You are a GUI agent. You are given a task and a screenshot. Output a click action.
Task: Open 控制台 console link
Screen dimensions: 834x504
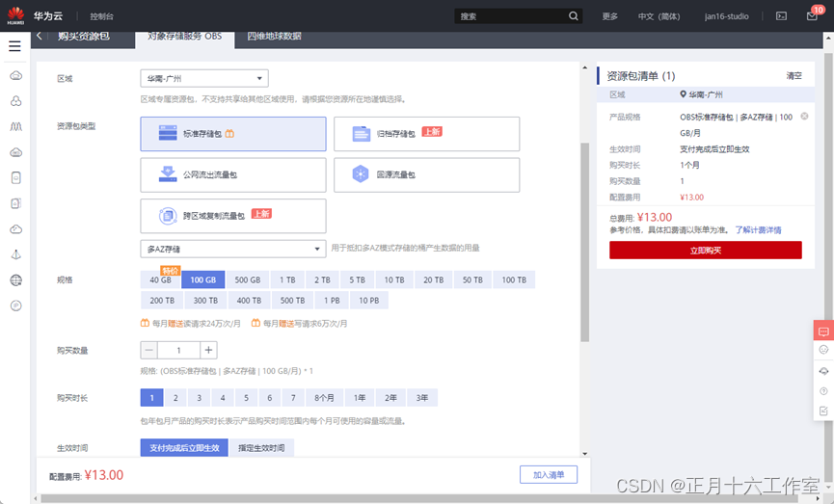click(x=101, y=16)
